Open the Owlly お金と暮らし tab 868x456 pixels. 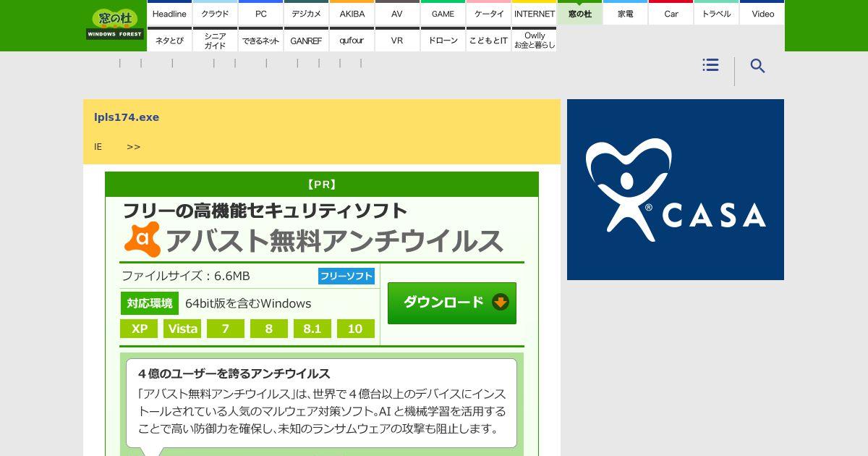(x=534, y=39)
